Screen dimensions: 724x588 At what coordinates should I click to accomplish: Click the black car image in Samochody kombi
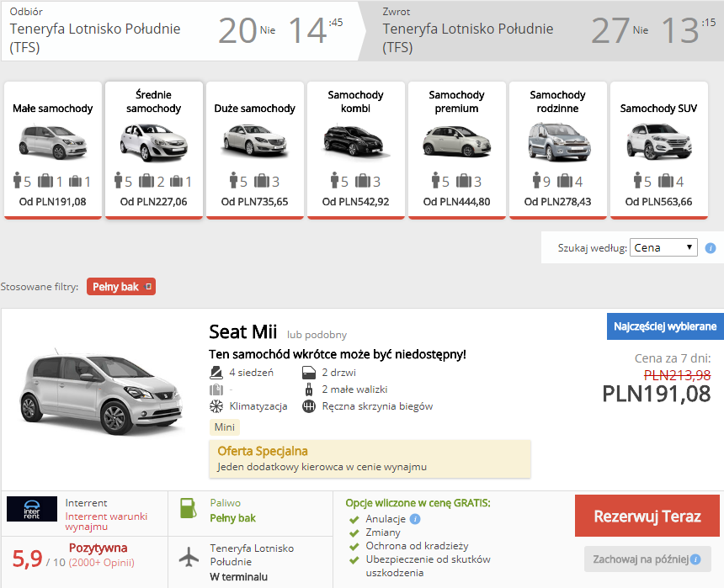354,140
